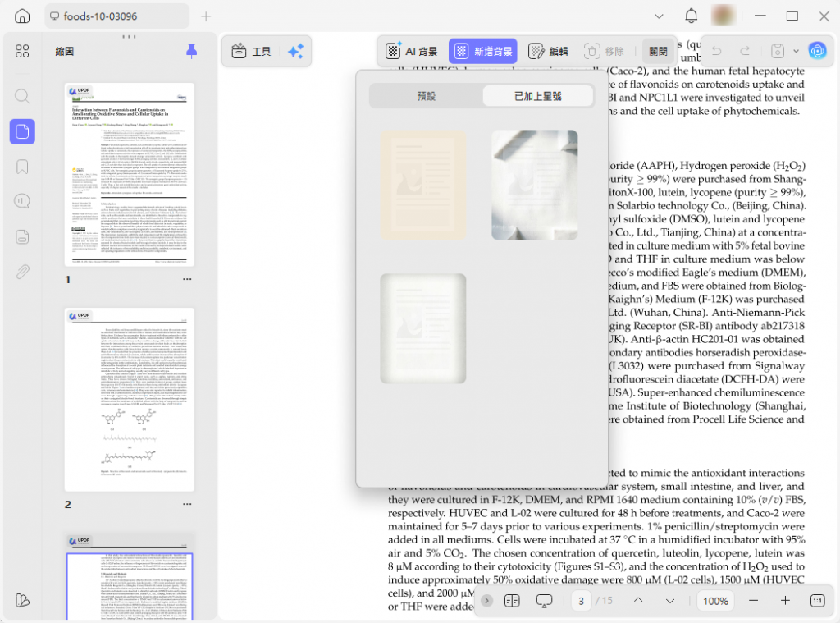Click the layers icon at sidebar bottom
The height and width of the screenshot is (623, 840).
pyautogui.click(x=22, y=600)
